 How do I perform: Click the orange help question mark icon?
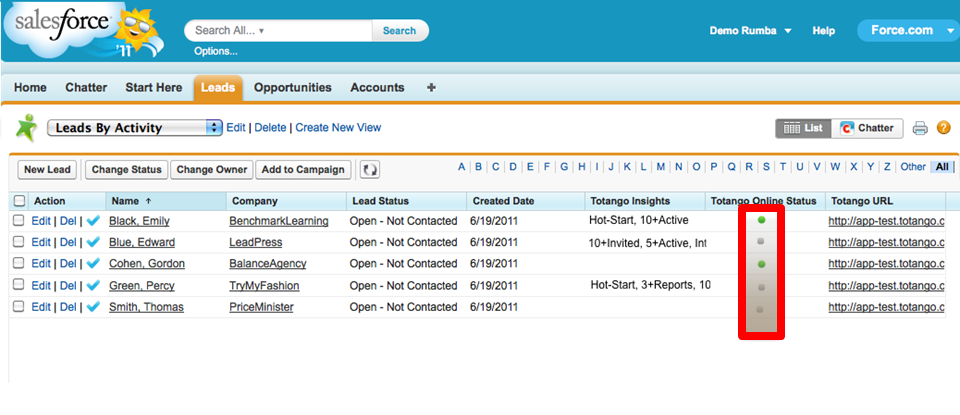point(943,128)
